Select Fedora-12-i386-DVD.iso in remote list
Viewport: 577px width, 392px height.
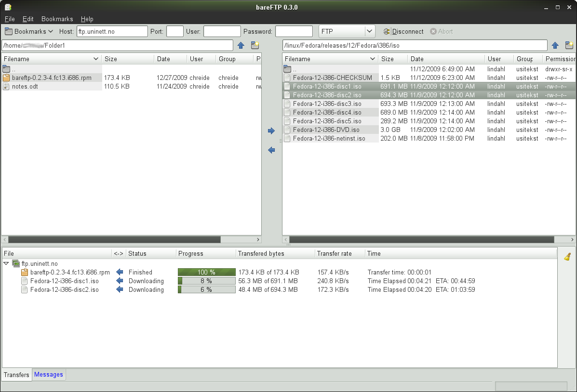[326, 130]
